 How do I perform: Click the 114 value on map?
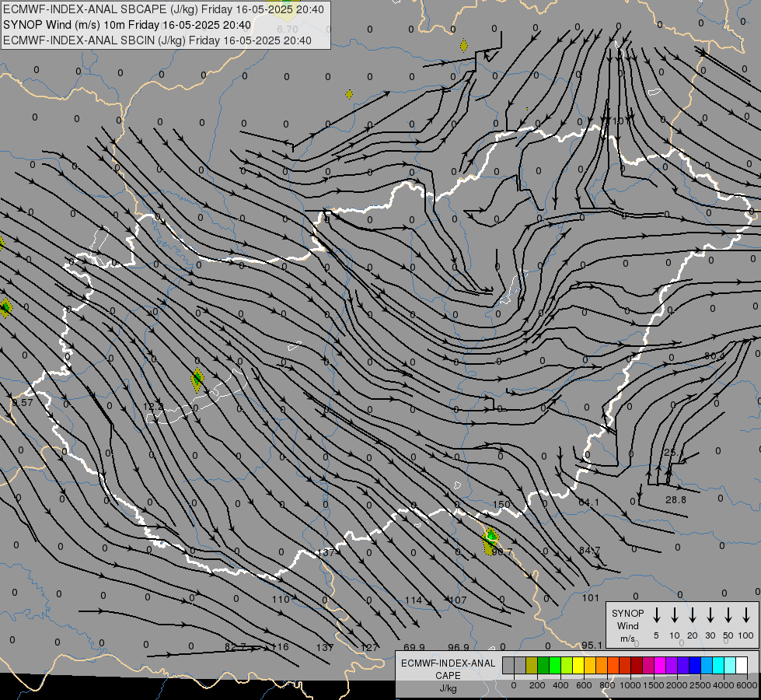[414, 600]
